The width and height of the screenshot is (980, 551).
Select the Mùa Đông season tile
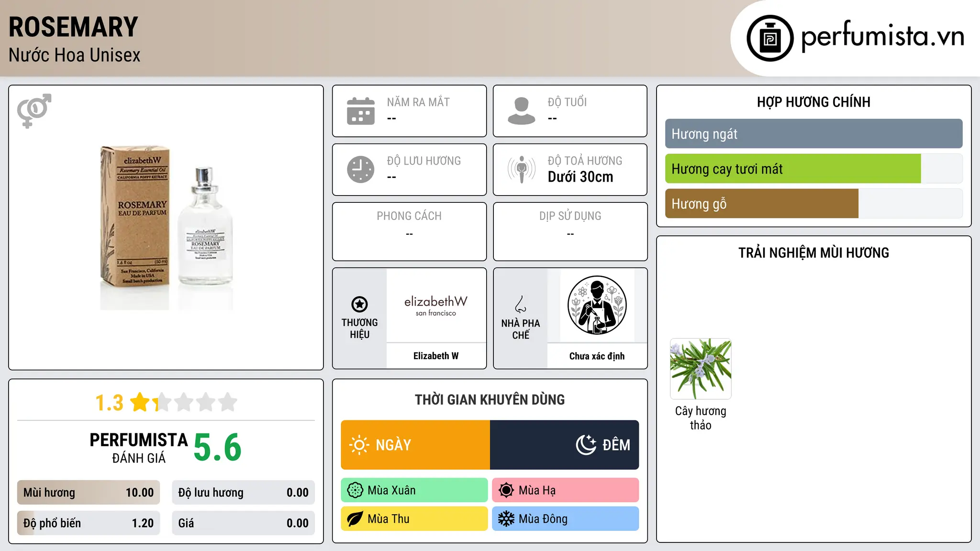click(x=566, y=519)
